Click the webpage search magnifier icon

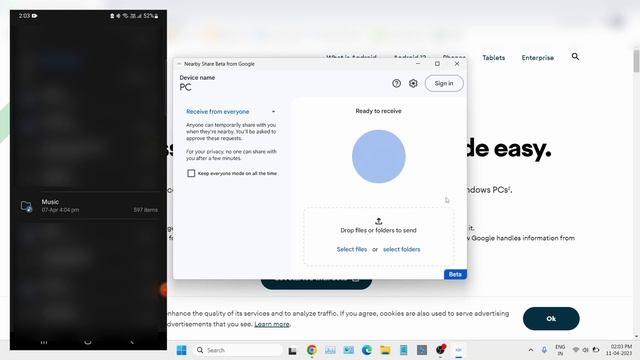click(x=575, y=57)
